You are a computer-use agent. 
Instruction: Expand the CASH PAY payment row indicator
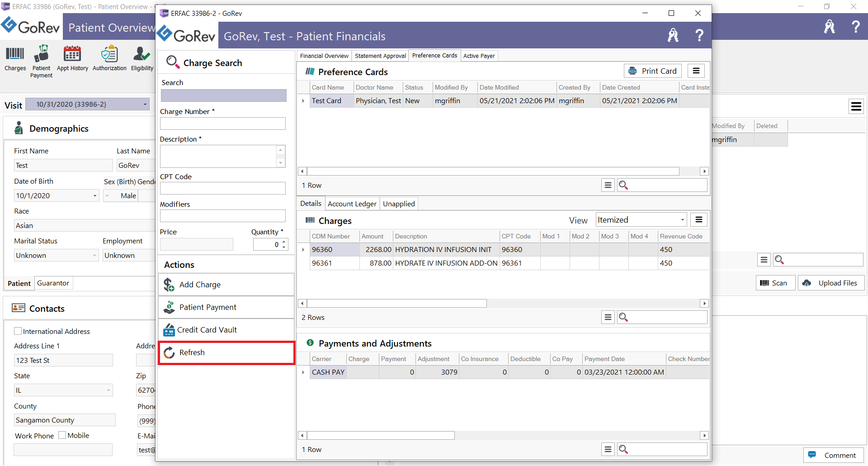coord(303,372)
